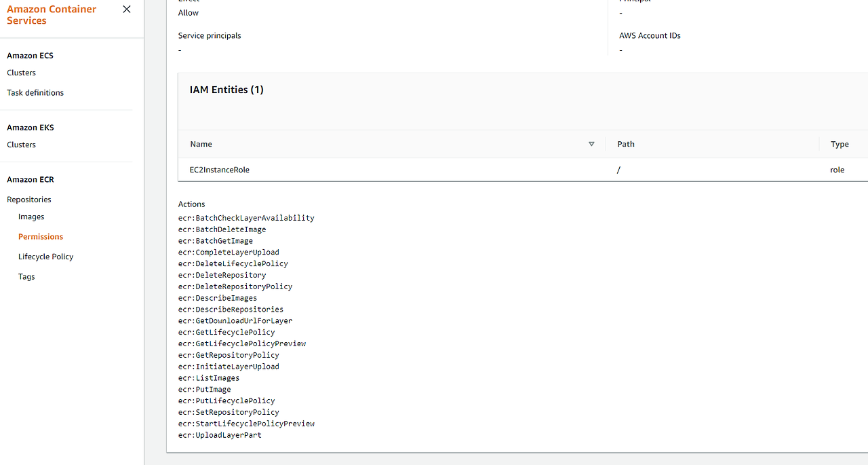This screenshot has height=465, width=868.
Task: Click the Name column header
Action: tap(201, 144)
